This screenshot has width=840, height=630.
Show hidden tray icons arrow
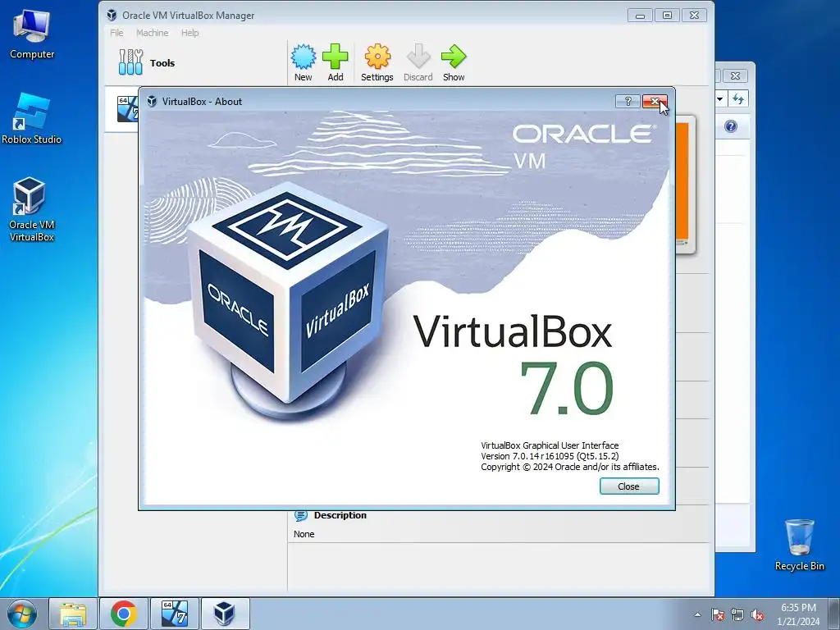coord(697,615)
